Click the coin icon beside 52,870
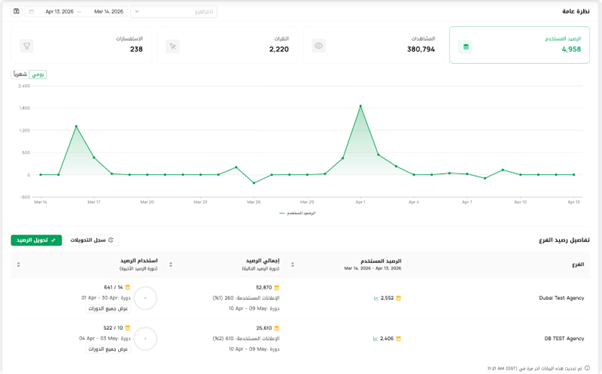This screenshot has height=374, width=602. 277,288
